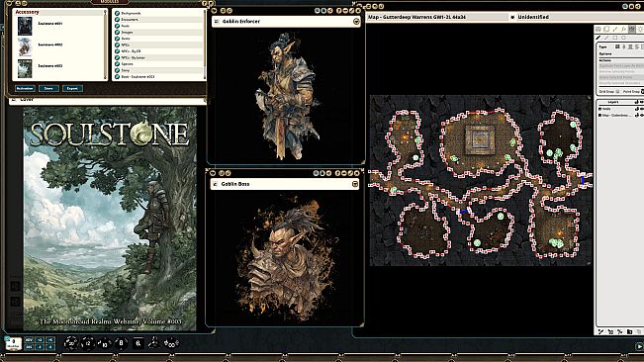644x362 pixels.
Task: Click the Goblin Boss title field
Action: (x=286, y=184)
